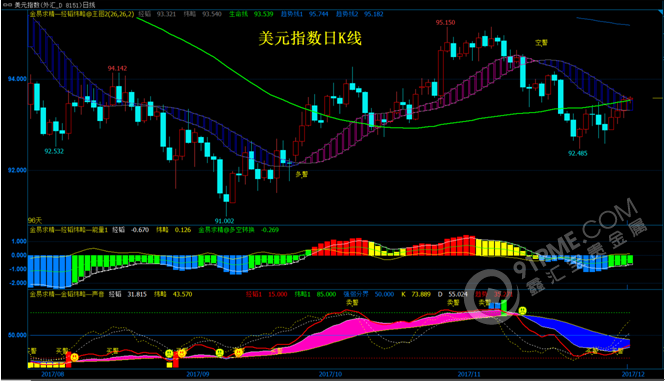Screen dimensions: 665x381
Task: Click leftmost smiley icon in bottom indicator panel
Action: pos(74,358)
